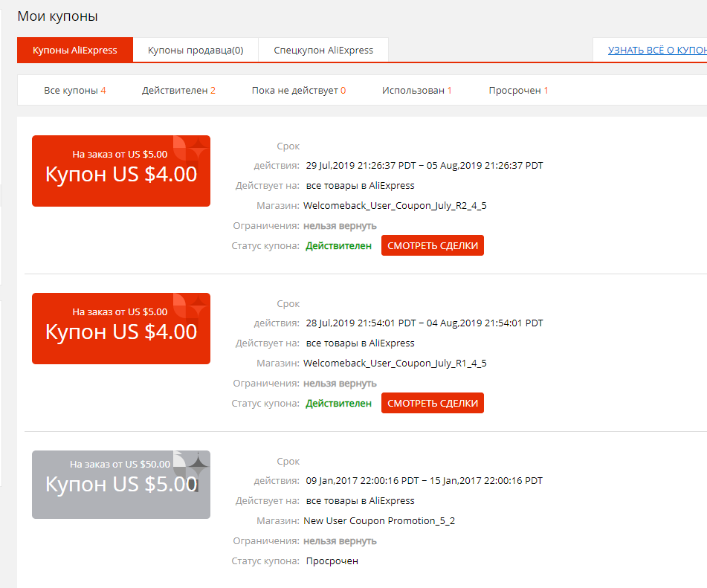Open the Купоны AliExpress tab

click(x=75, y=50)
